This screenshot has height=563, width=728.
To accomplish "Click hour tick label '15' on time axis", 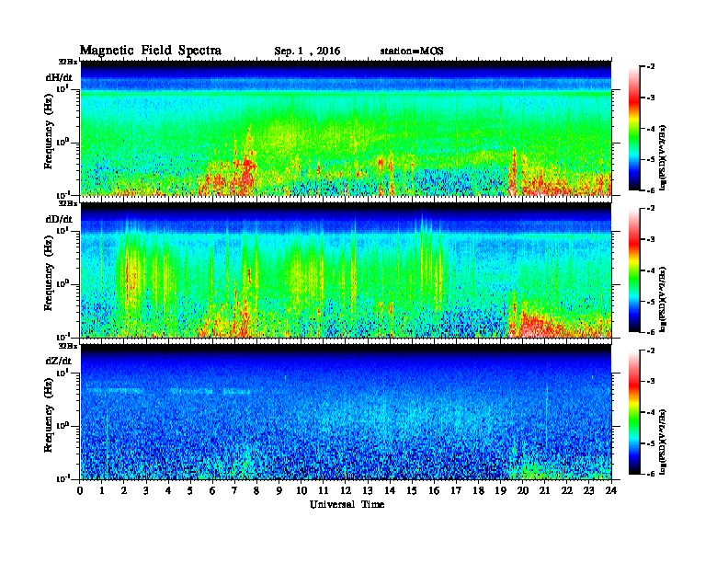I will pyautogui.click(x=412, y=490).
